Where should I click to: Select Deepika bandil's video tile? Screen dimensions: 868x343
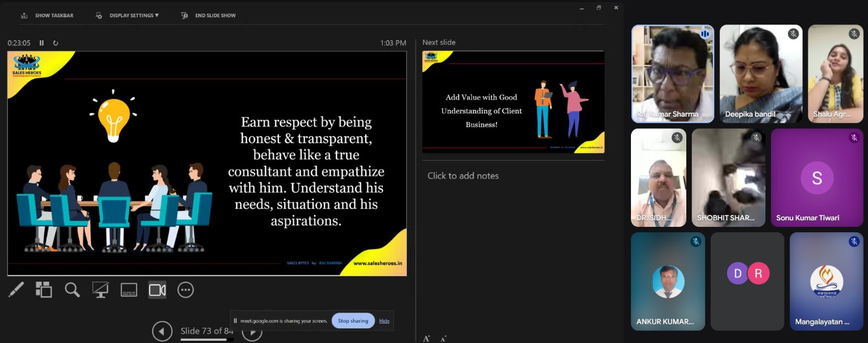pos(761,73)
